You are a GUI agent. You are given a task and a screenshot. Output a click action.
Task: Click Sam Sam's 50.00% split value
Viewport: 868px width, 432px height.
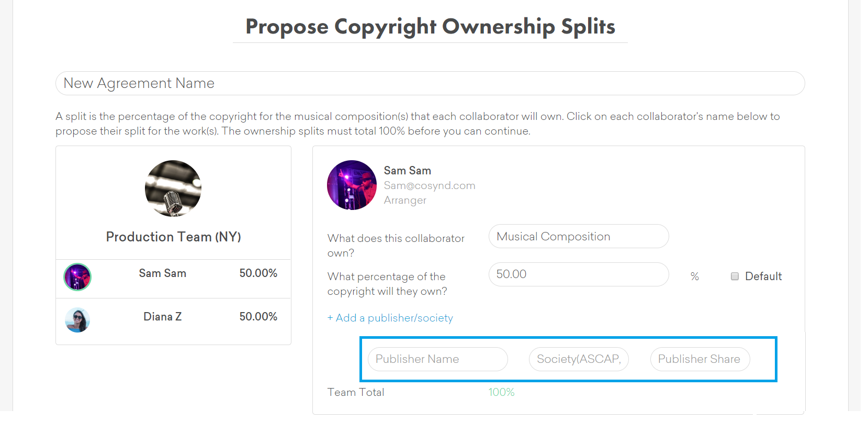[258, 273]
